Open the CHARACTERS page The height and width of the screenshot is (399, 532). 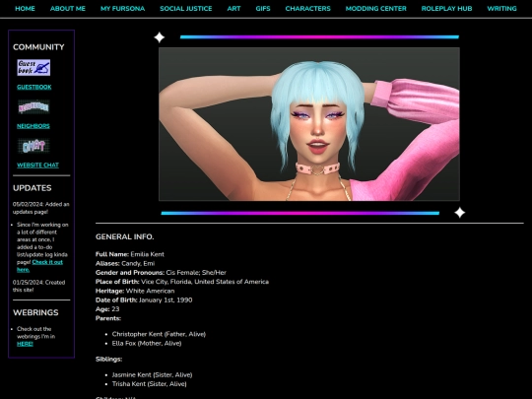[x=307, y=9]
